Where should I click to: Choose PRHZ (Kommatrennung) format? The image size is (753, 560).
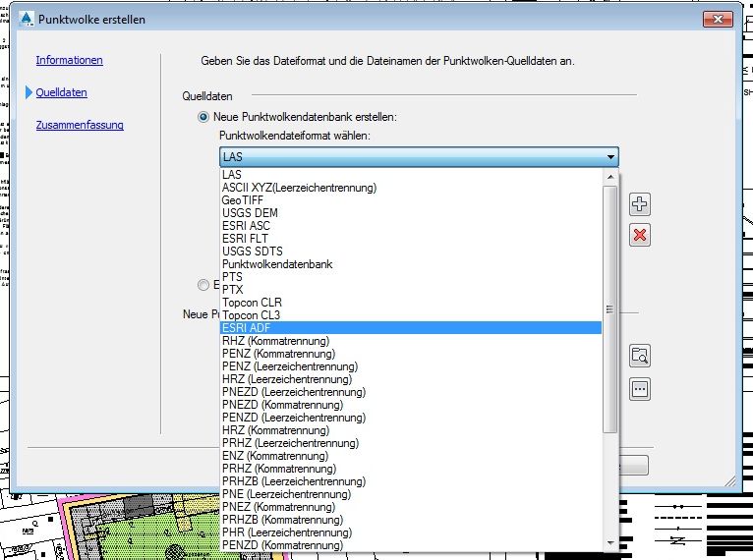point(411,469)
